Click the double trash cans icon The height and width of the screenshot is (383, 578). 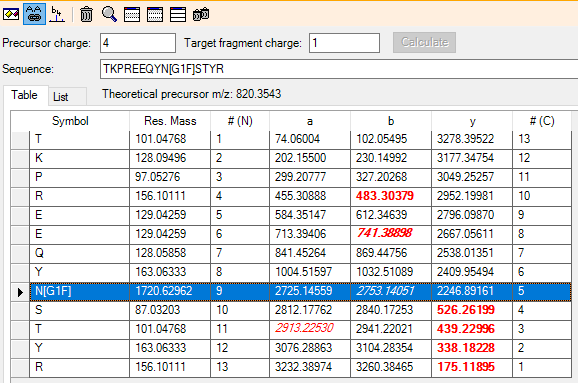click(201, 14)
